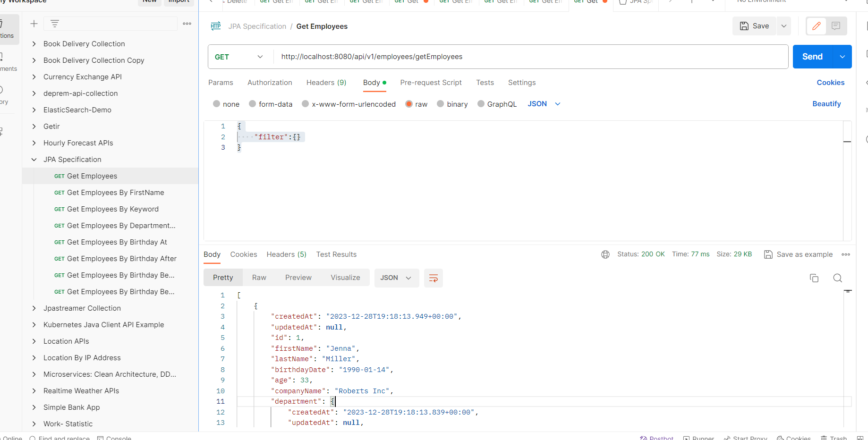868x440 pixels.
Task: Click the HTTP request type icon
Action: point(216,26)
